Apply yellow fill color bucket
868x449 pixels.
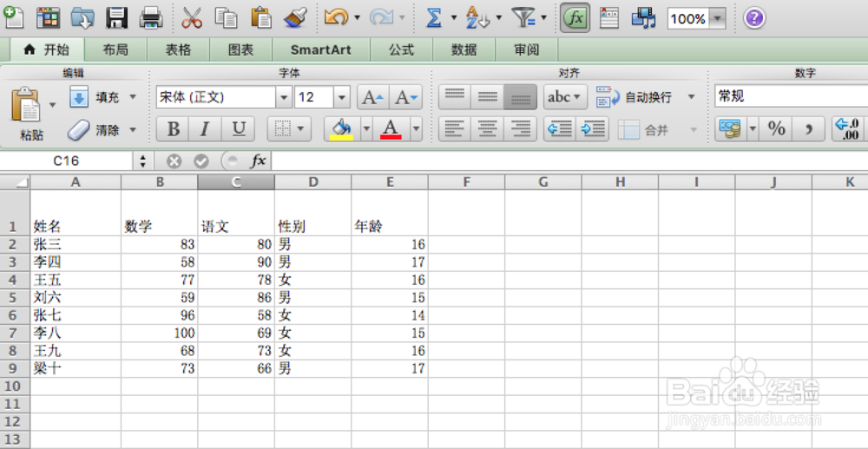click(x=341, y=129)
